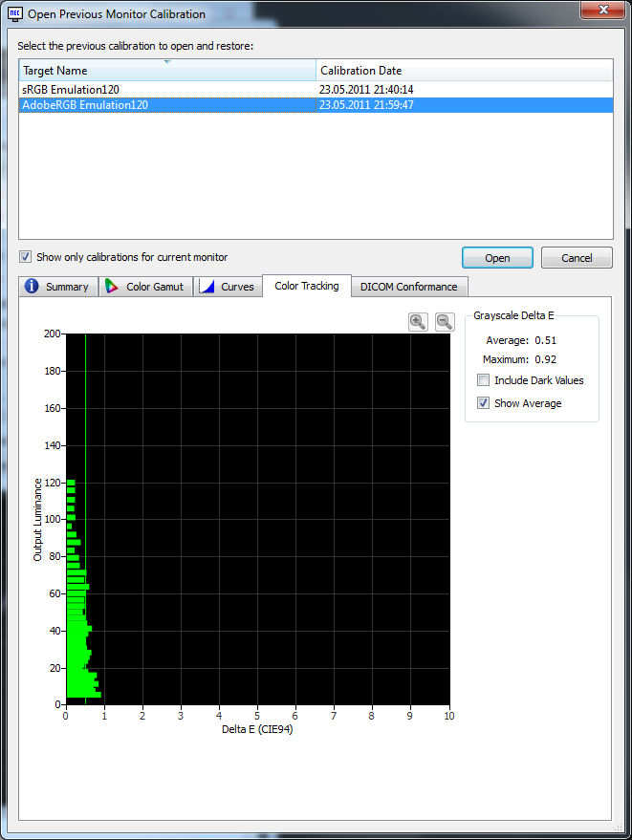Click the Curves tab graph icon
Image resolution: width=632 pixels, height=840 pixels.
click(207, 287)
